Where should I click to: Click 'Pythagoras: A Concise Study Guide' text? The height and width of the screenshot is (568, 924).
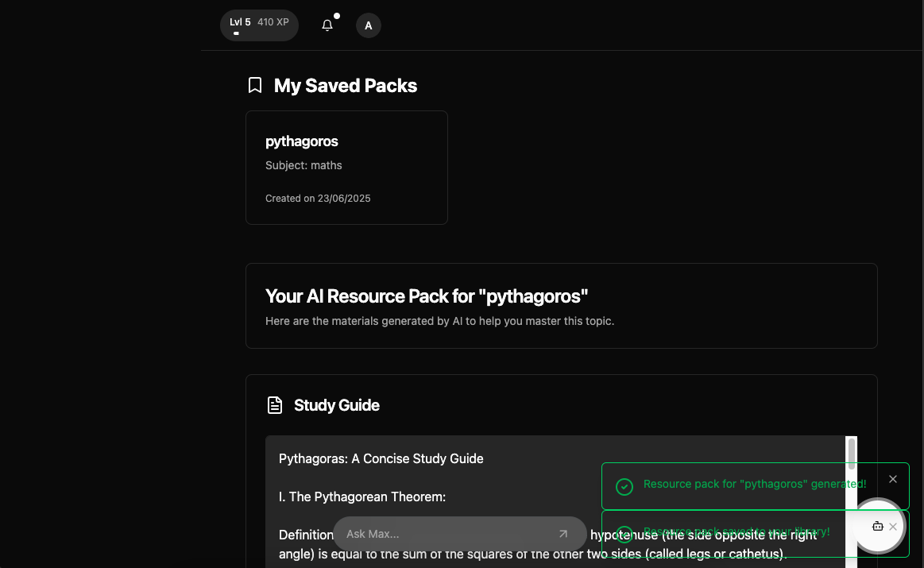pyautogui.click(x=381, y=459)
